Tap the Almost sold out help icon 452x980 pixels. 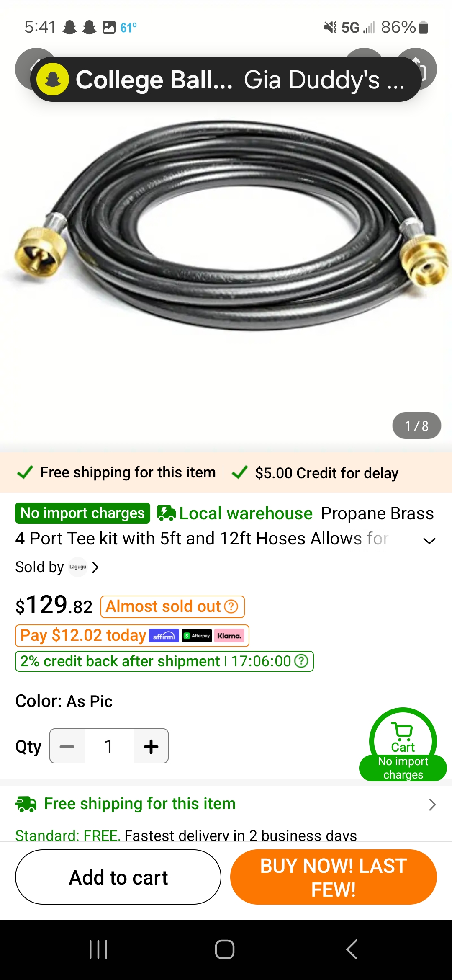click(x=231, y=606)
